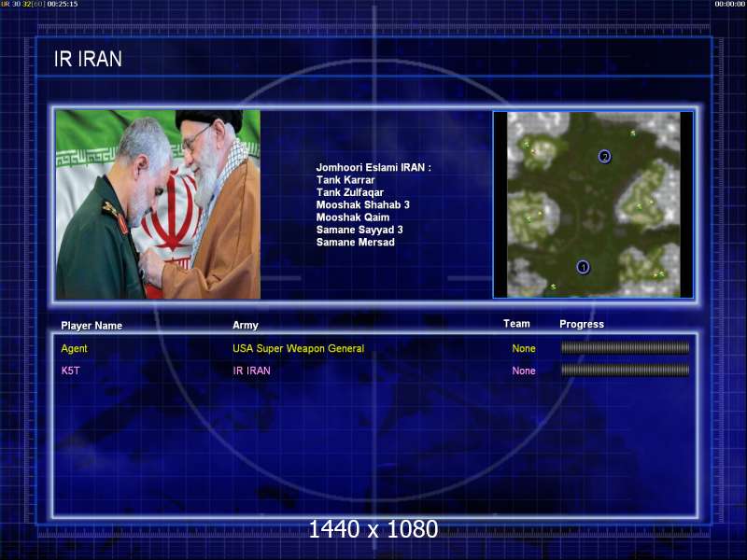Click the Army column header
Screen dimensions: 747x560
pos(246,325)
